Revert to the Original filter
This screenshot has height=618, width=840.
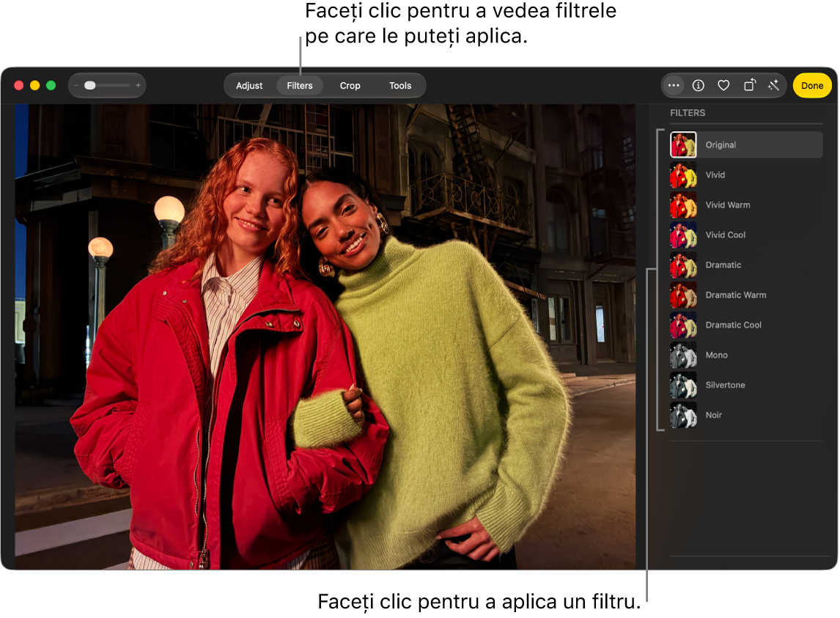745,144
